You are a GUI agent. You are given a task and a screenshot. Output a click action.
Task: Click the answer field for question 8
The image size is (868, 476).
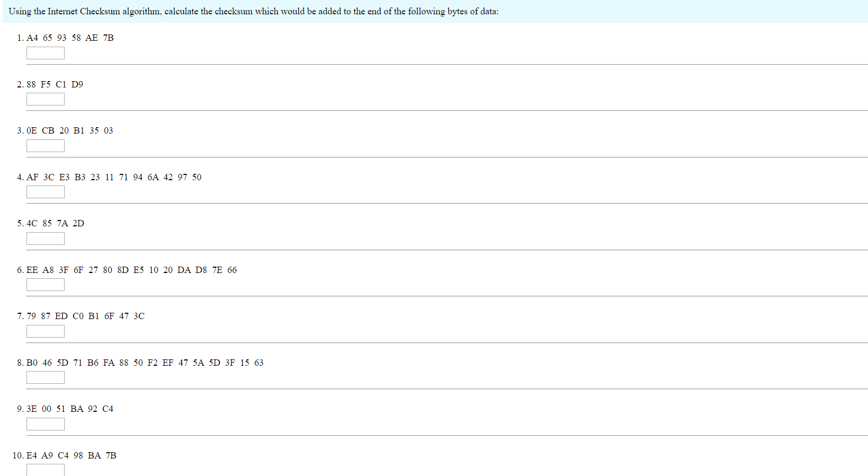tap(46, 377)
